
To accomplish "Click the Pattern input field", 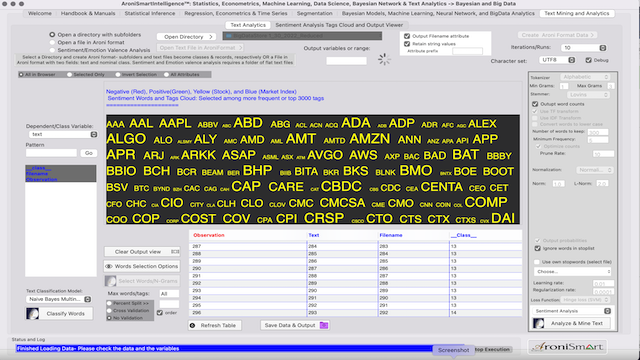I will (x=51, y=153).
